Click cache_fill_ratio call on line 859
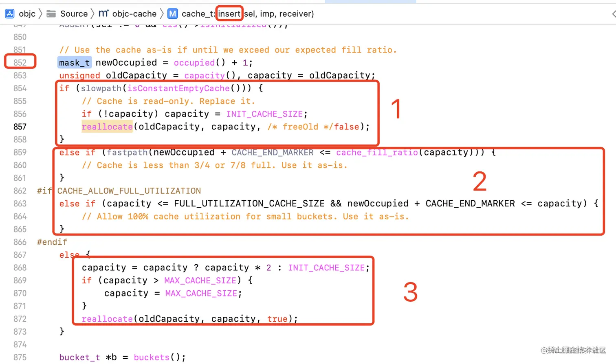The height and width of the screenshot is (364, 616). pos(377,153)
